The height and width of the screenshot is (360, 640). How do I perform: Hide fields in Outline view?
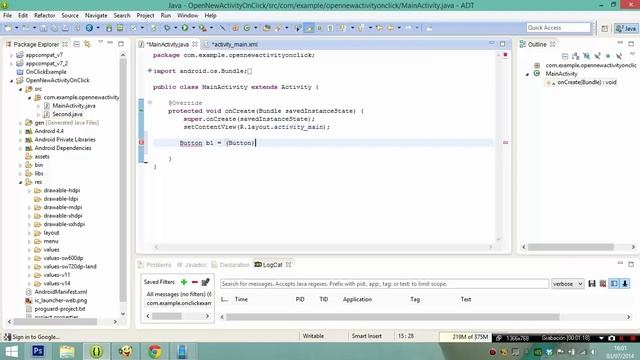tap(587, 56)
